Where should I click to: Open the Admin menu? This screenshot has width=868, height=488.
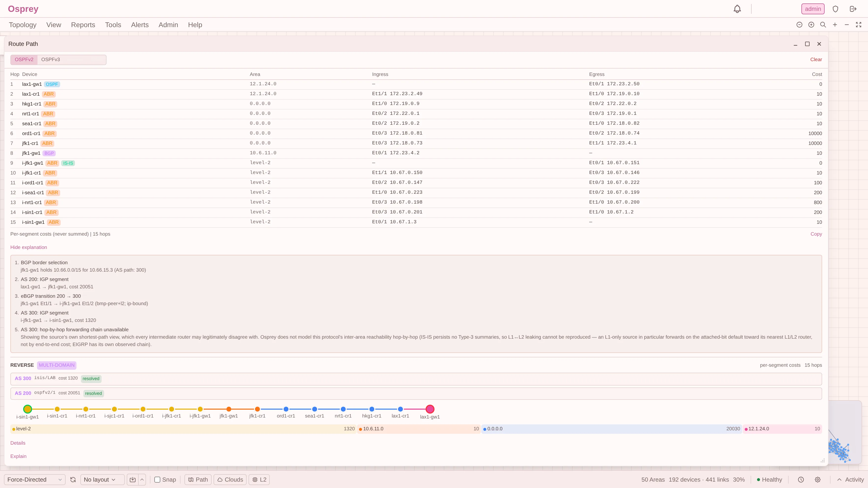click(168, 25)
